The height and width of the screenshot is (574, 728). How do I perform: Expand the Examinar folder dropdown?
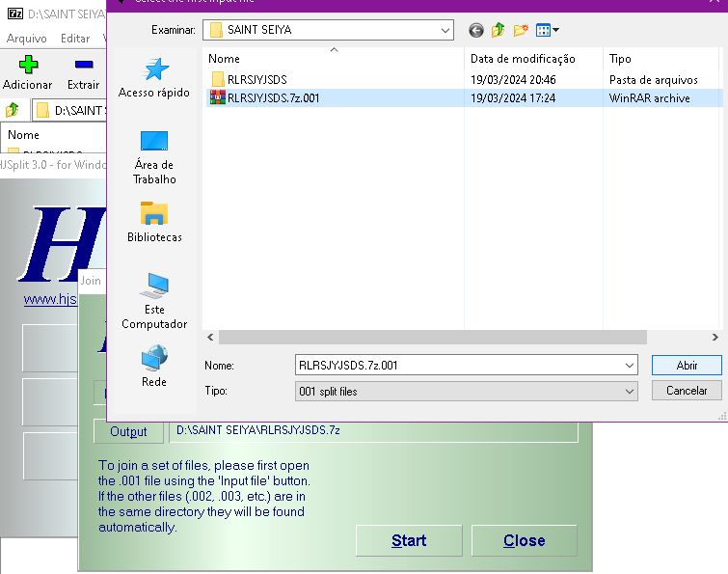point(445,30)
